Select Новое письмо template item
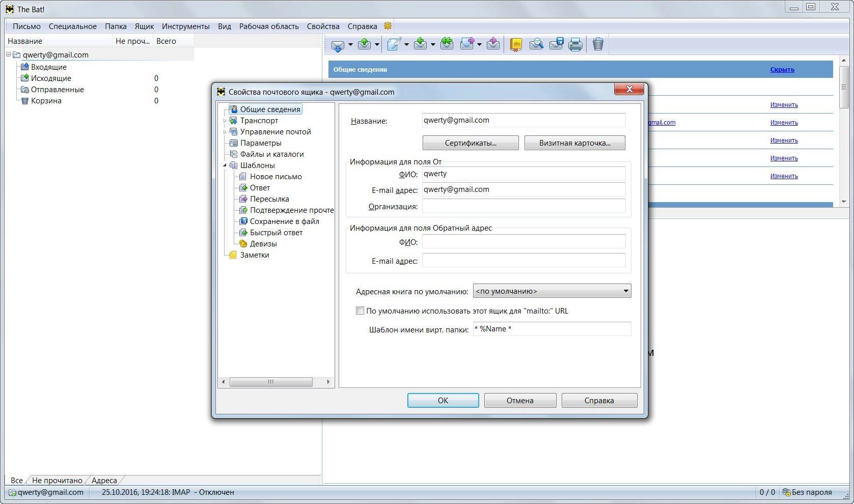This screenshot has height=504, width=854. tap(276, 177)
